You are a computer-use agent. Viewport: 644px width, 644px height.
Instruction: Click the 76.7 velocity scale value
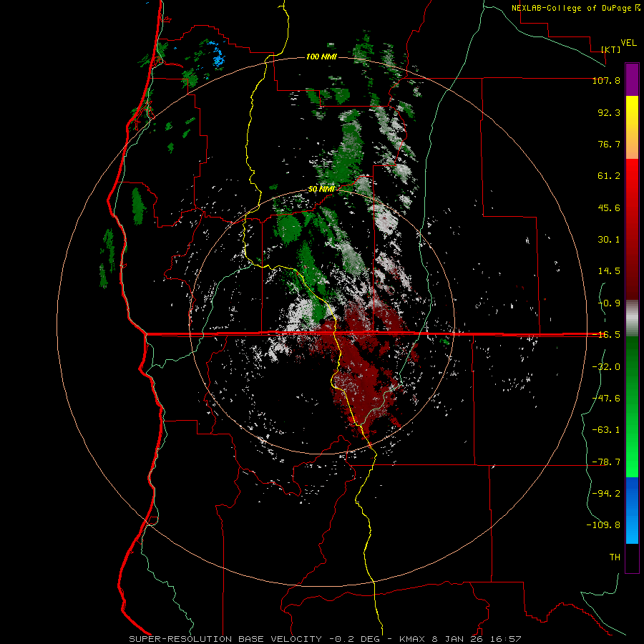[609, 144]
